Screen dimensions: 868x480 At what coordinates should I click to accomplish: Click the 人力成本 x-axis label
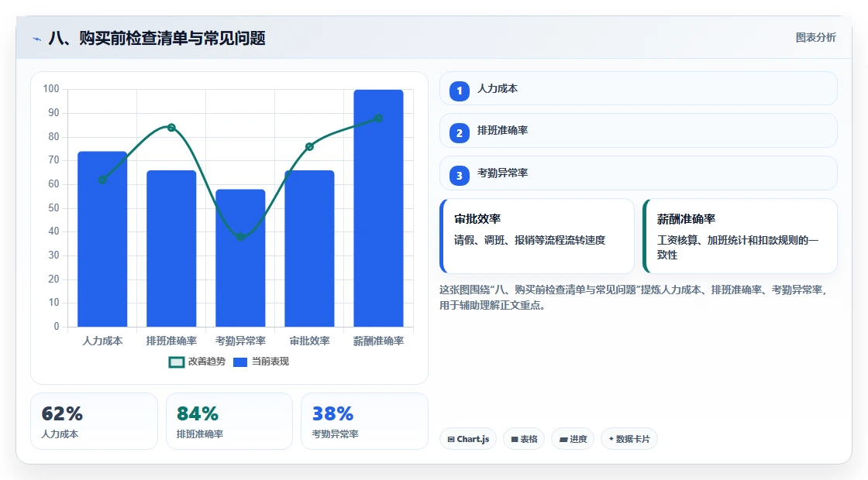pos(102,341)
